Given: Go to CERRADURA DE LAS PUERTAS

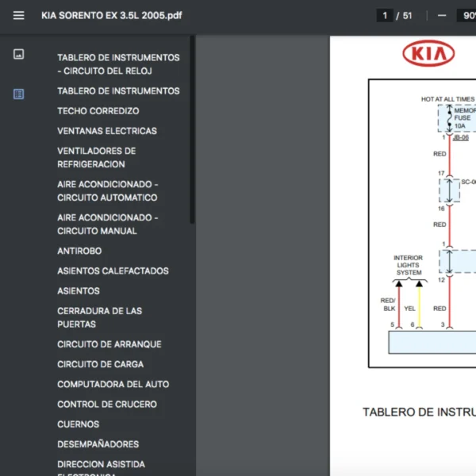Looking at the screenshot, I should click(99, 317).
